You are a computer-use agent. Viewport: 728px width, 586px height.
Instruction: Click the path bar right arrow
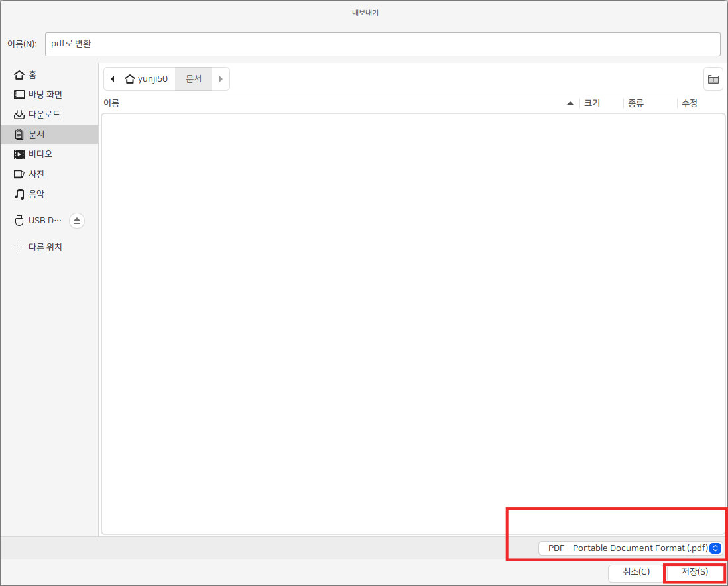point(221,79)
